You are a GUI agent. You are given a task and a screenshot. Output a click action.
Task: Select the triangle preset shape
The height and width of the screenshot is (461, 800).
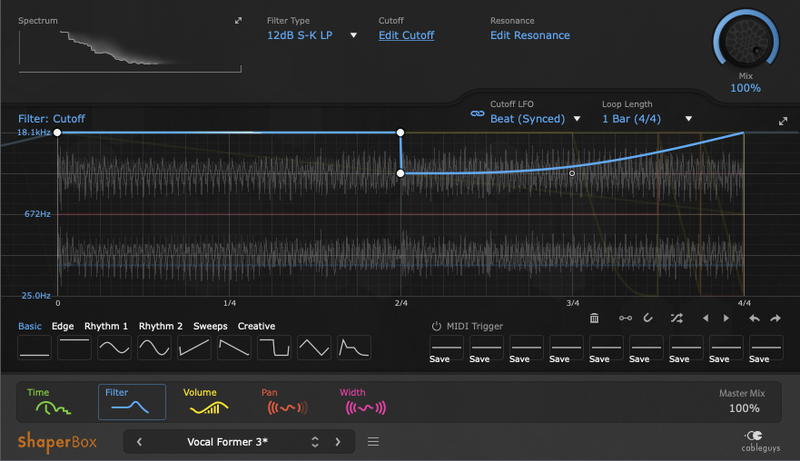click(314, 348)
